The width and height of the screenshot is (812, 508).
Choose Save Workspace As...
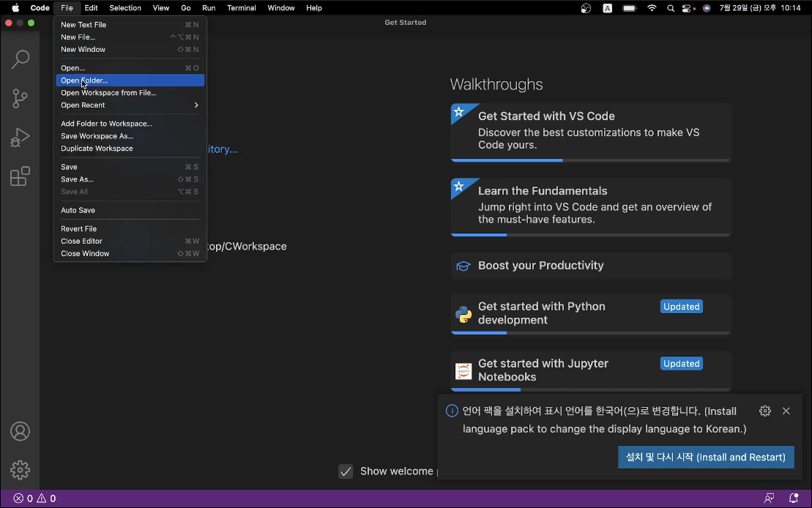130,136
